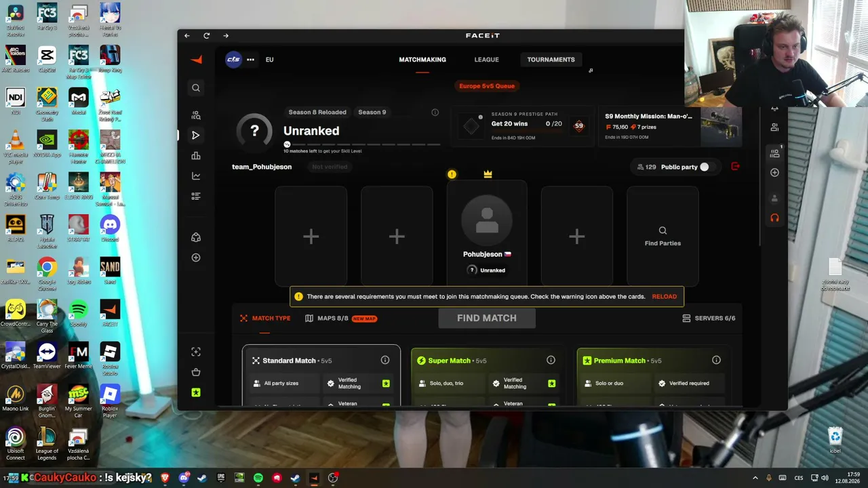Click the FIND MATCH button
The image size is (868, 488).
pyautogui.click(x=487, y=319)
